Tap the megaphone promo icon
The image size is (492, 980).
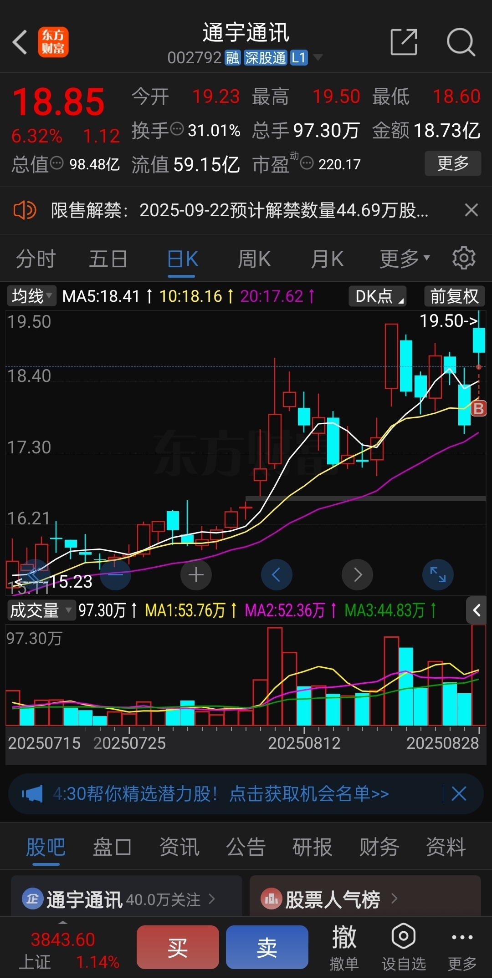coord(32,794)
